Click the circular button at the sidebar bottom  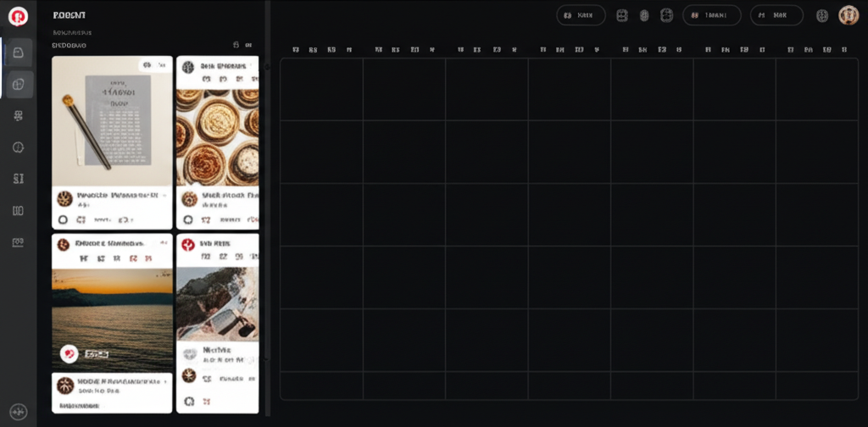[x=19, y=412]
